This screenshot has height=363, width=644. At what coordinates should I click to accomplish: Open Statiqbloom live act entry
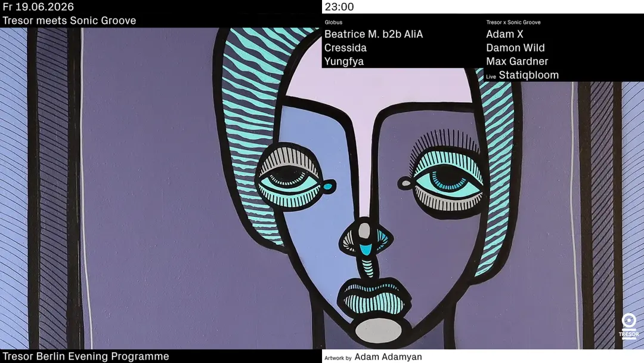pyautogui.click(x=528, y=75)
